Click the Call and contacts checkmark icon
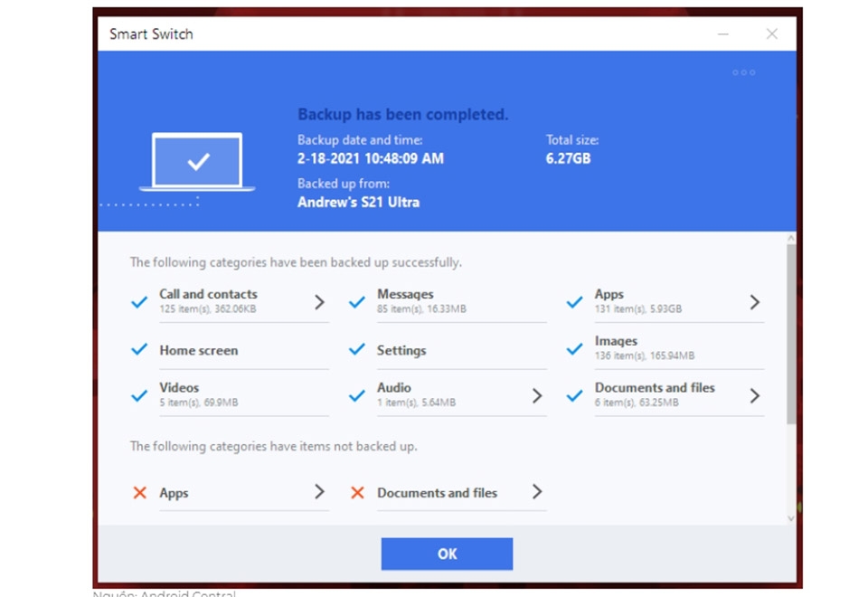The image size is (868, 597). pos(139,302)
